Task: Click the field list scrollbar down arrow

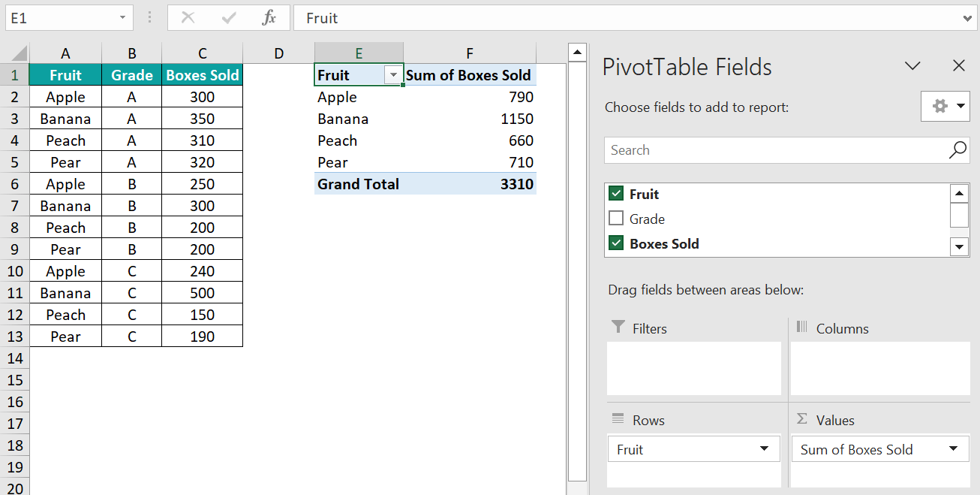Action: (959, 246)
